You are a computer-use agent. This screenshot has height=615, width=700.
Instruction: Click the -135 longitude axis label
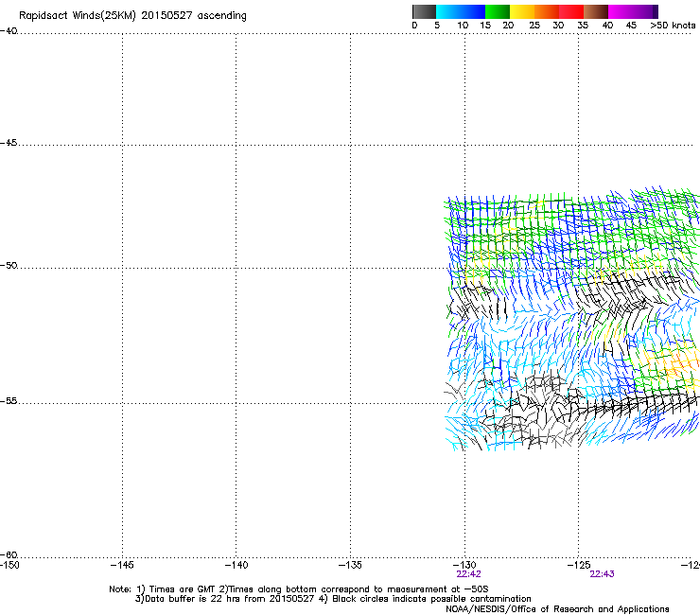[x=350, y=565]
